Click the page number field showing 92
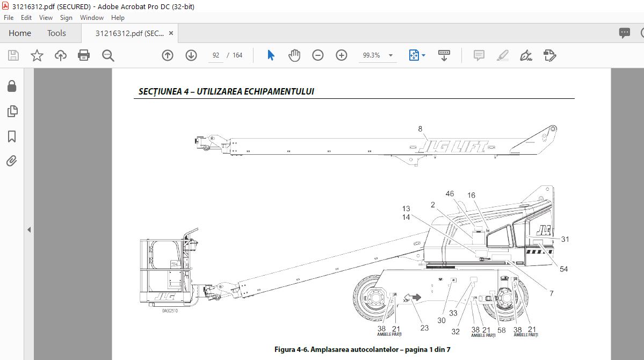The width and height of the screenshot is (644, 360). click(216, 55)
